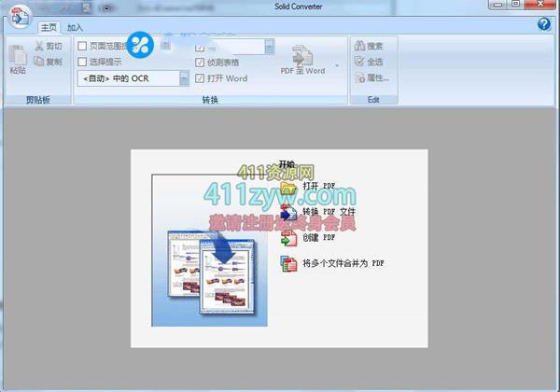Expand the combo box above 侦测表格

270,46
